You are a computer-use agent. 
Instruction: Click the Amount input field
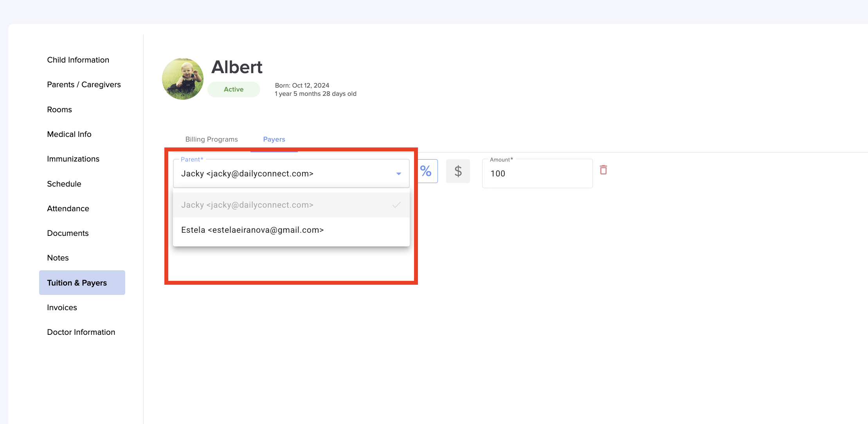[537, 174]
